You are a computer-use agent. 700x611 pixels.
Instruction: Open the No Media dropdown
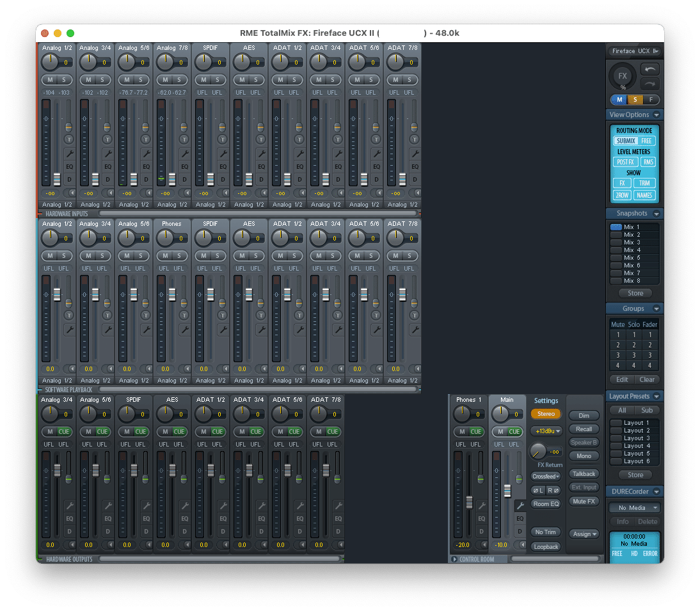[x=635, y=508]
